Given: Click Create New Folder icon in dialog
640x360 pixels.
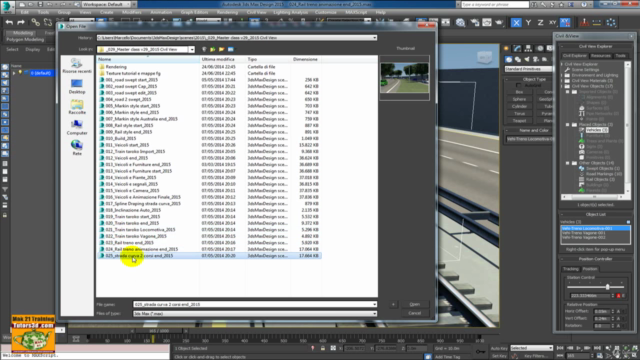Looking at the screenshot, I should tap(221, 49).
